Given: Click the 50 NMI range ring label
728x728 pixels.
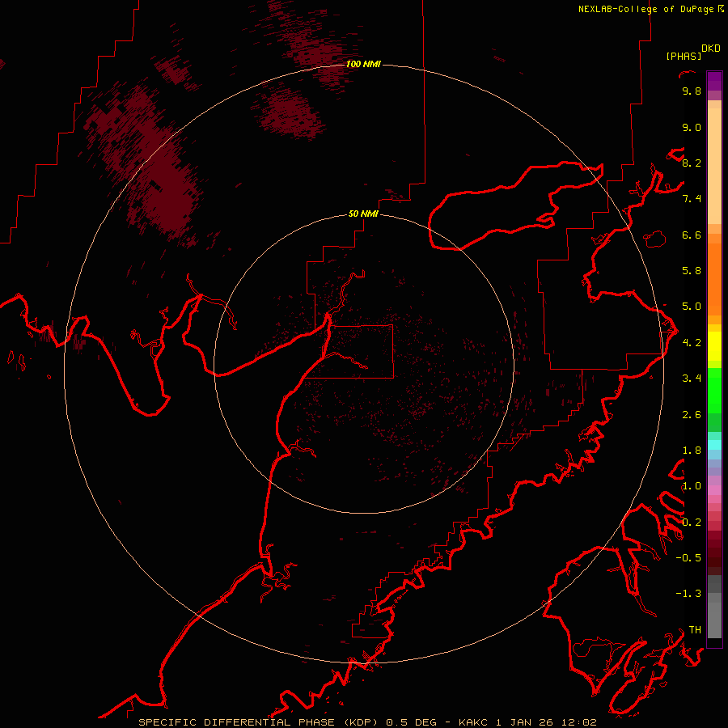Looking at the screenshot, I should [x=363, y=214].
